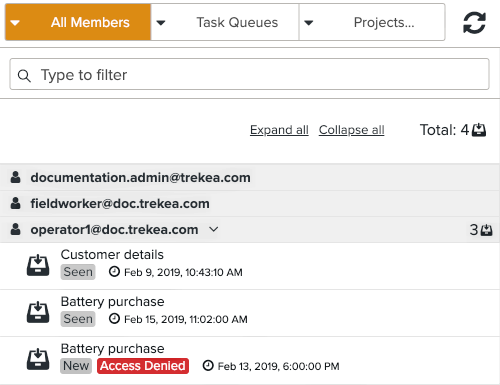The height and width of the screenshot is (385, 500).
Task: Click the Seen badge beside Feb 15, 2019
Action: tap(78, 319)
